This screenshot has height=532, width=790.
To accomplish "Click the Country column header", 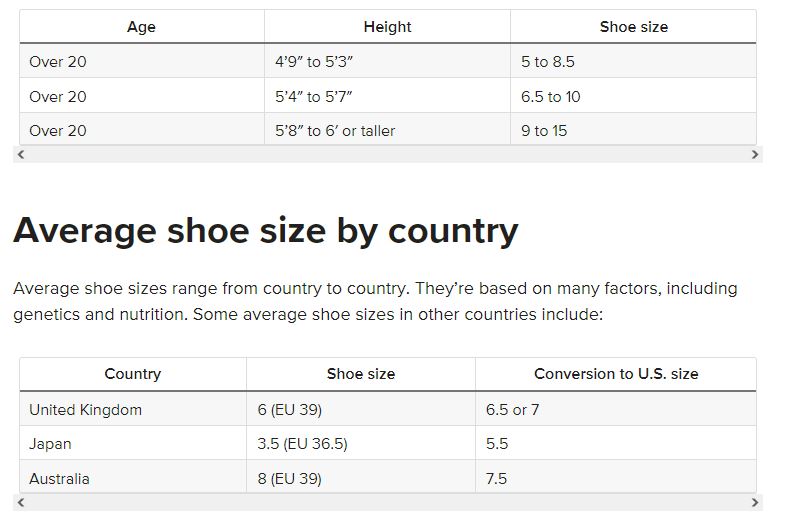I will (x=132, y=374).
